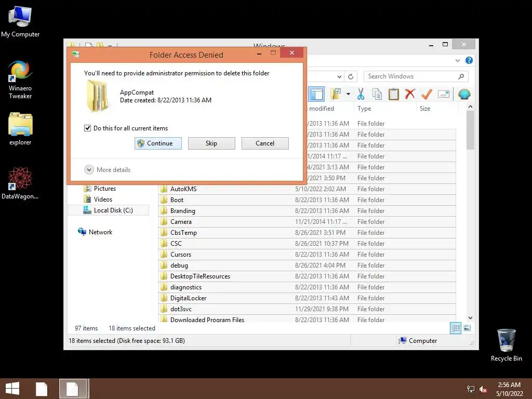Select the AutoKMS folder
The height and width of the screenshot is (399, 532).
click(x=183, y=189)
